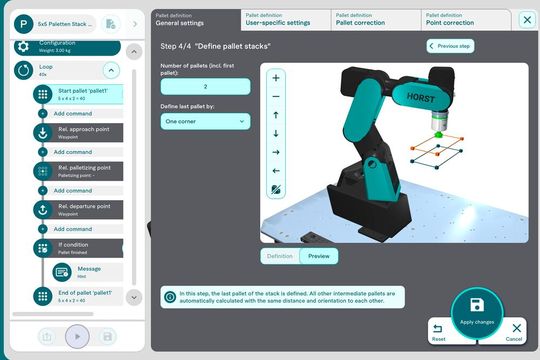Click the info icon in the hint box

170,297
